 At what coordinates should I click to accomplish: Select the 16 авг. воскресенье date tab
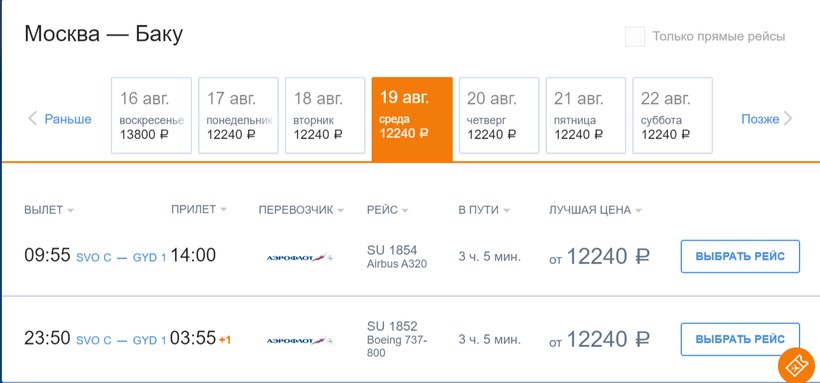[151, 116]
